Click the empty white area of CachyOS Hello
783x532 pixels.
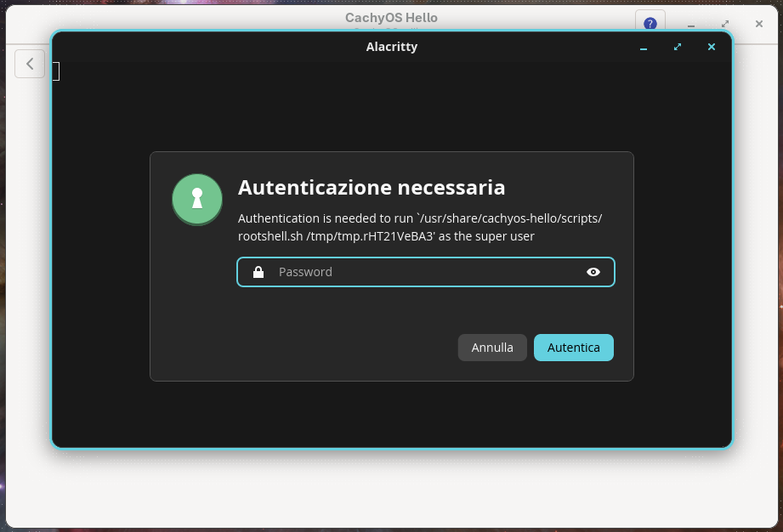click(x=391, y=489)
